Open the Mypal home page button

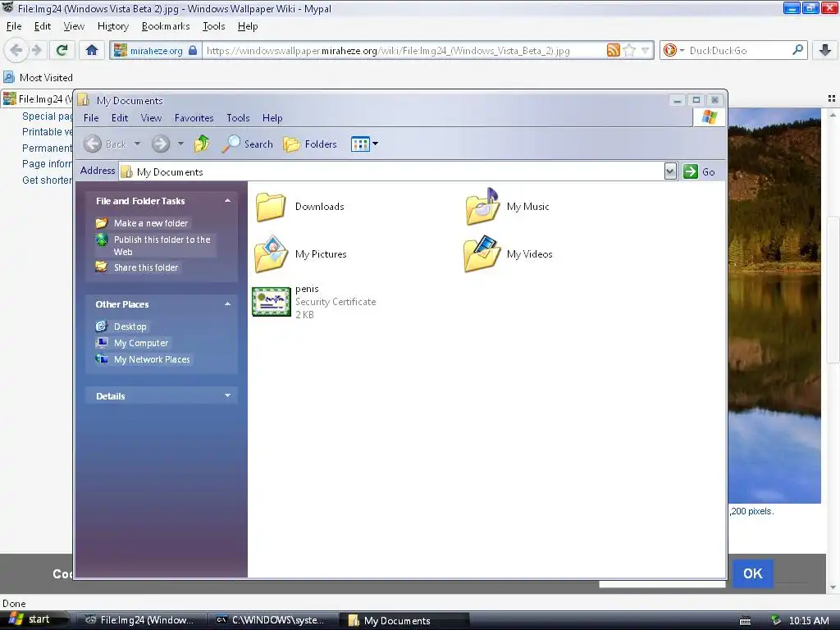pyautogui.click(x=92, y=50)
